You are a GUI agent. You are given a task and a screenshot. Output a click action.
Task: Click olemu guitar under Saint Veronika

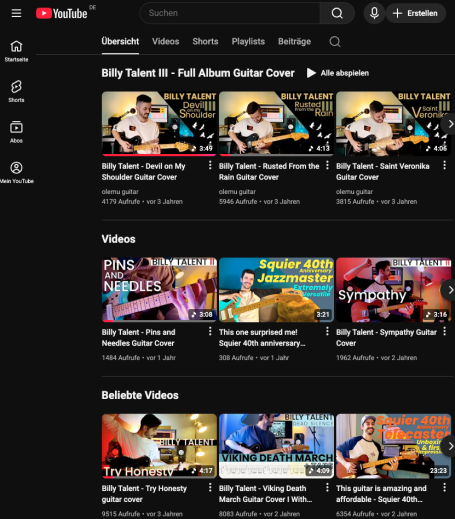(x=354, y=192)
